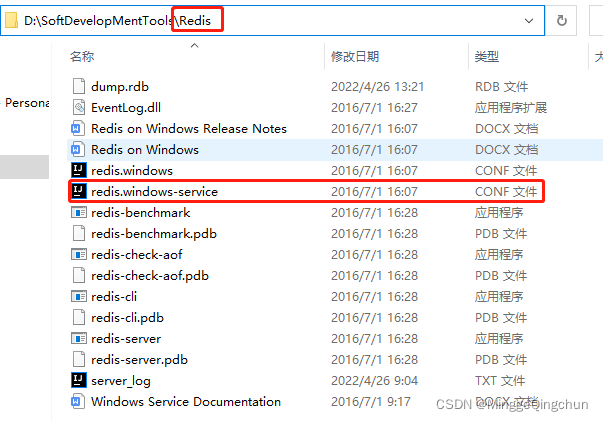This screenshot has width=603, height=421.
Task: Click the redis-benchmark application icon
Action: 79,212
